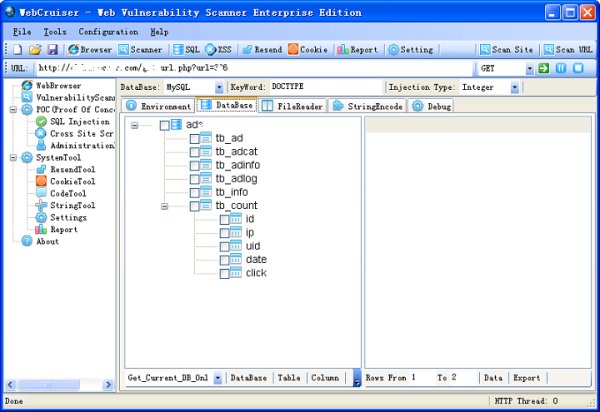Switch to the Environment tab
Image resolution: width=600 pixels, height=412 pixels.
(158, 106)
